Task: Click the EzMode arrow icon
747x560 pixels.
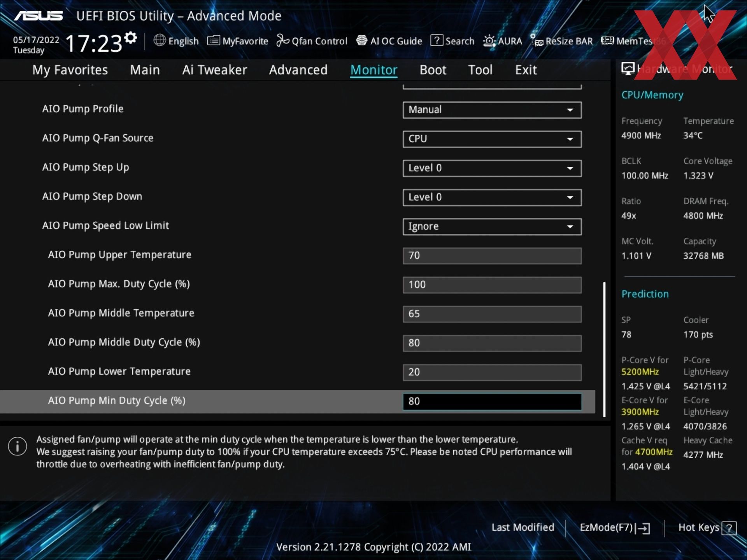Action: pos(643,528)
